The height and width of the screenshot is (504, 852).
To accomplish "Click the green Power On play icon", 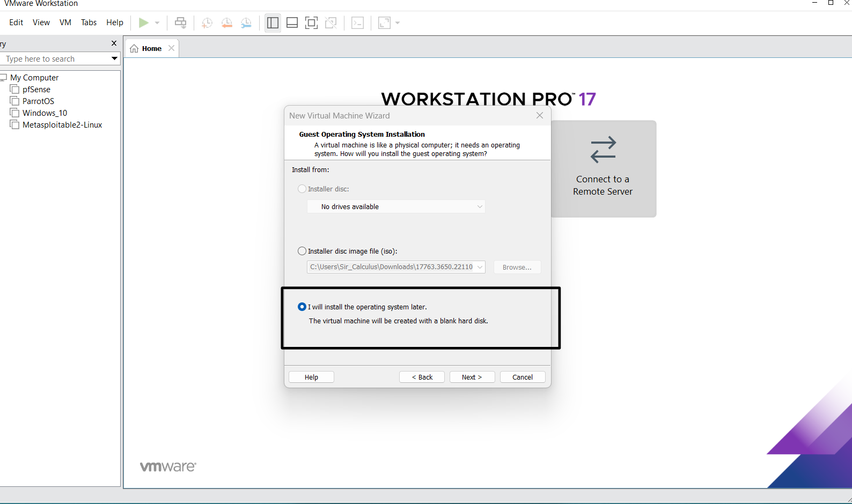I will click(x=143, y=23).
